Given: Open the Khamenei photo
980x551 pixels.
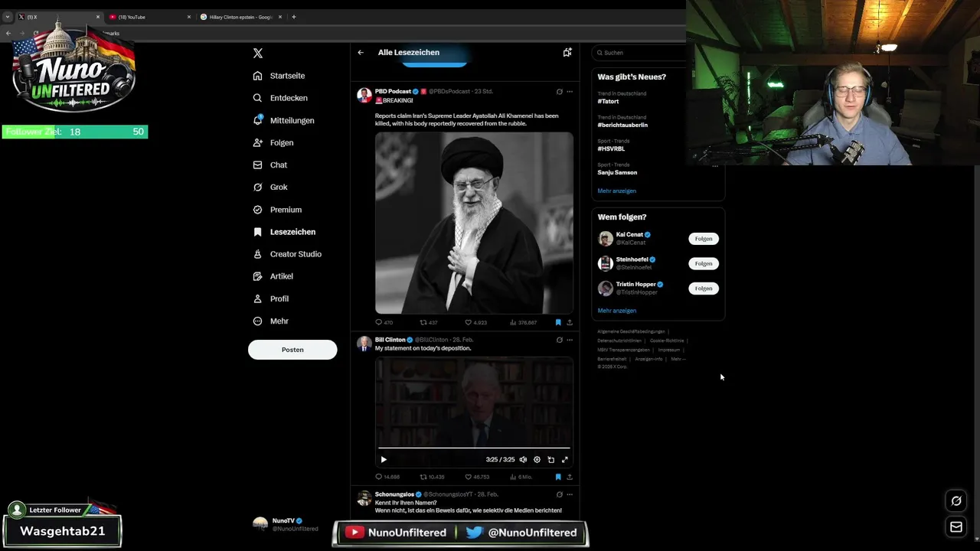Looking at the screenshot, I should click(474, 223).
